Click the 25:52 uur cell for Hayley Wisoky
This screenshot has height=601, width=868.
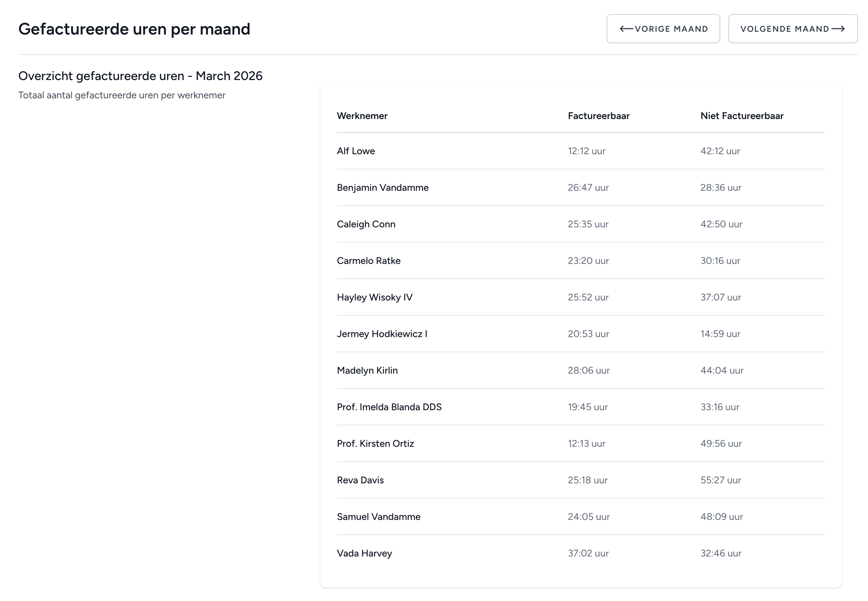click(588, 297)
